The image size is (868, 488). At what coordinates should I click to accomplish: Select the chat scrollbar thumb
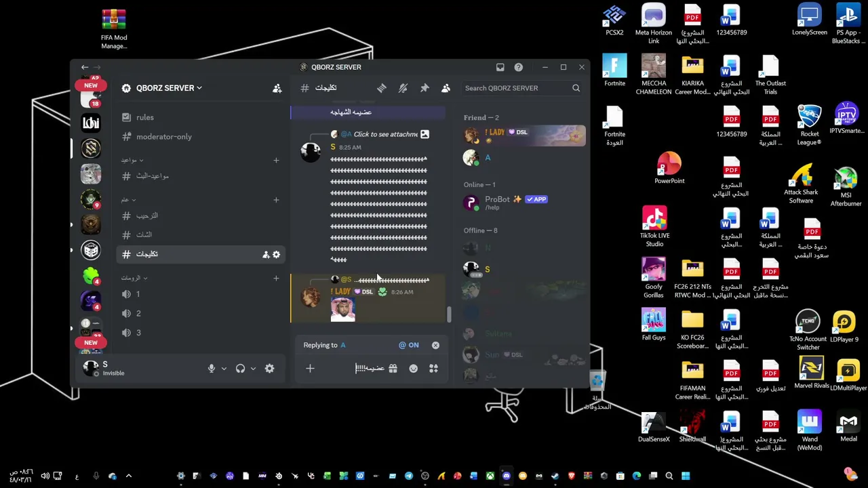click(448, 314)
